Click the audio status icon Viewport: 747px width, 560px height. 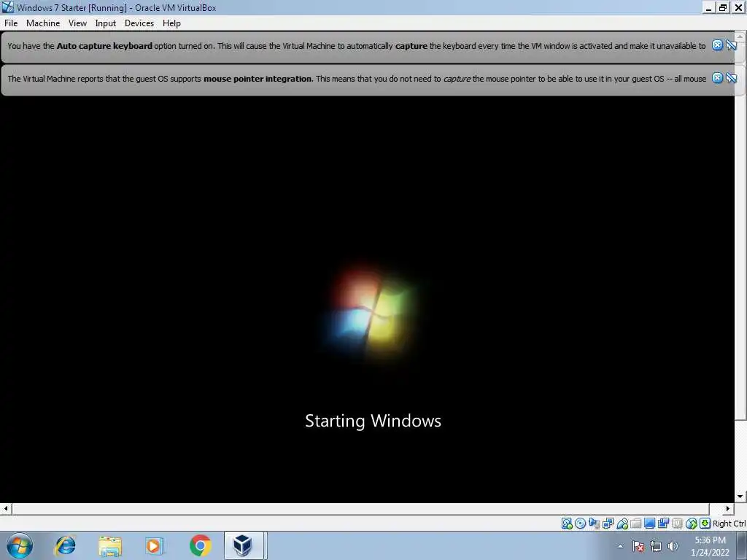pyautogui.click(x=594, y=524)
